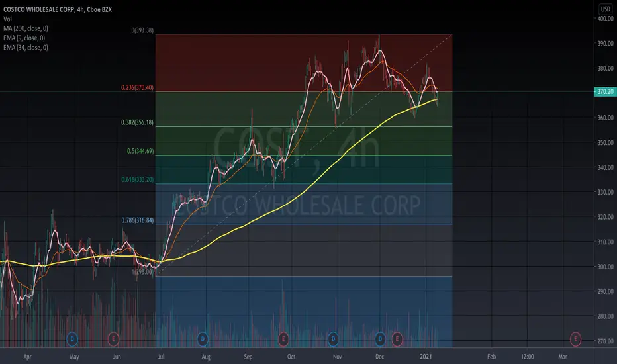Select the dividend marker at Dec
This screenshot has width=617, height=364.
[x=380, y=339]
